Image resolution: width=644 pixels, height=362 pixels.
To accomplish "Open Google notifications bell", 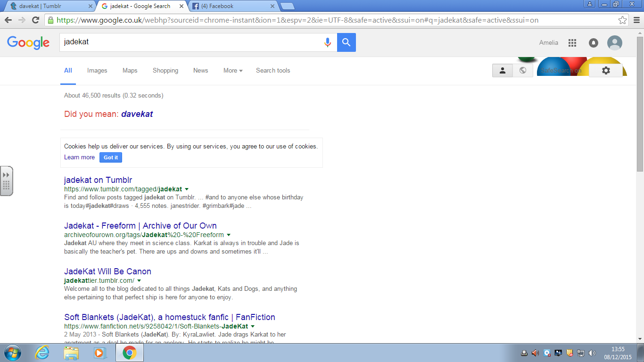I will [x=594, y=43].
